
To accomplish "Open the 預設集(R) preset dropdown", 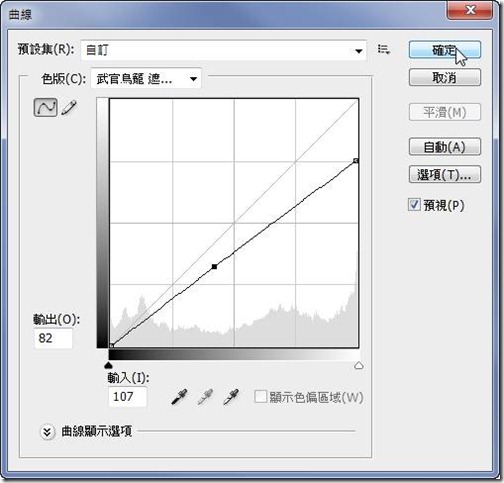I will (223, 51).
